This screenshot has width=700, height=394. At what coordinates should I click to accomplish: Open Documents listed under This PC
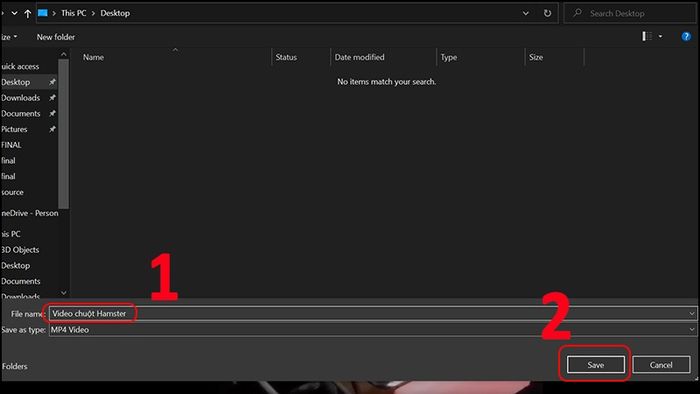point(21,281)
